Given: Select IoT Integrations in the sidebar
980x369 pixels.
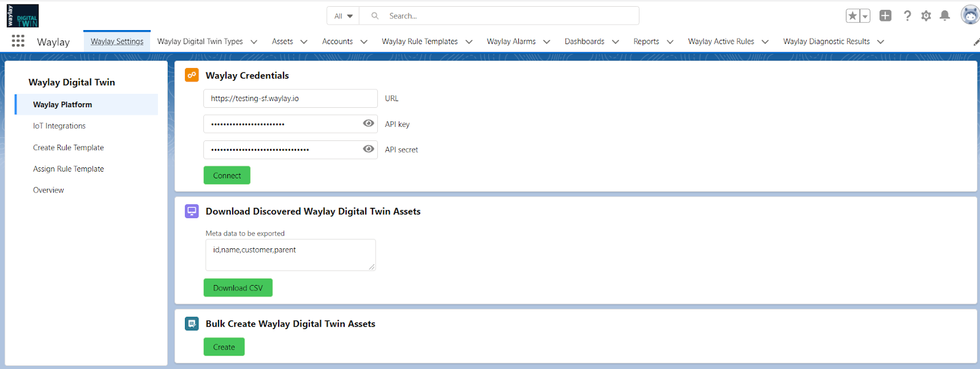Looking at the screenshot, I should tap(59, 126).
